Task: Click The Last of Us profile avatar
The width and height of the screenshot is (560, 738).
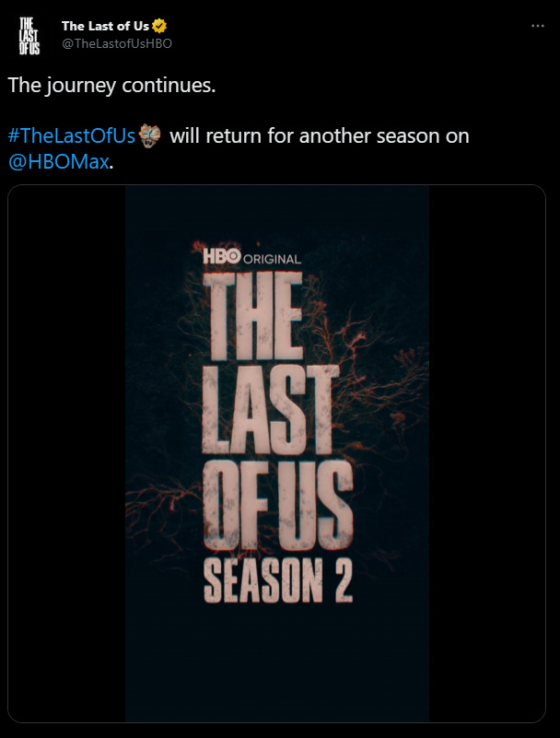Action: pos(29,36)
